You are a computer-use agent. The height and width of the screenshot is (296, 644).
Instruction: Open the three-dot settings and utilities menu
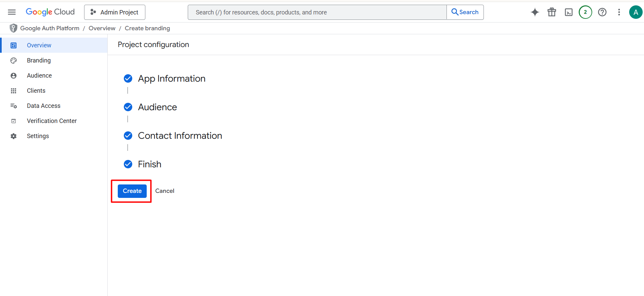(x=619, y=12)
